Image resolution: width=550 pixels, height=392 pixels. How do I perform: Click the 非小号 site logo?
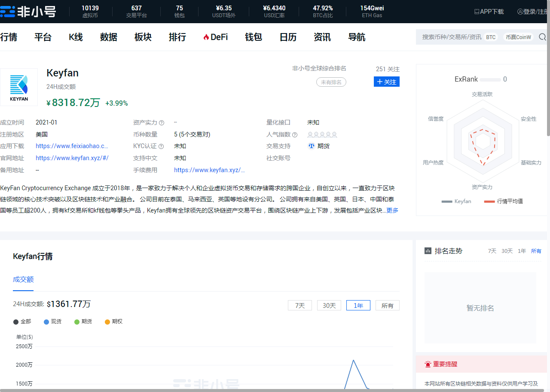point(28,12)
